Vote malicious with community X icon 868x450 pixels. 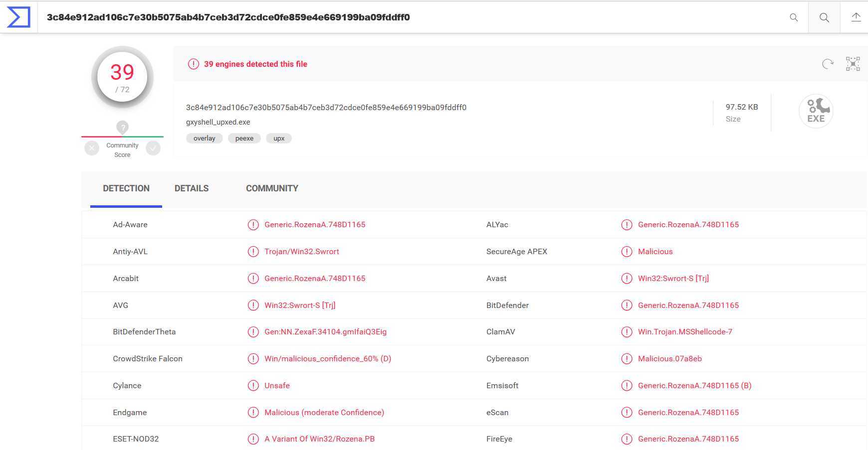coord(92,148)
